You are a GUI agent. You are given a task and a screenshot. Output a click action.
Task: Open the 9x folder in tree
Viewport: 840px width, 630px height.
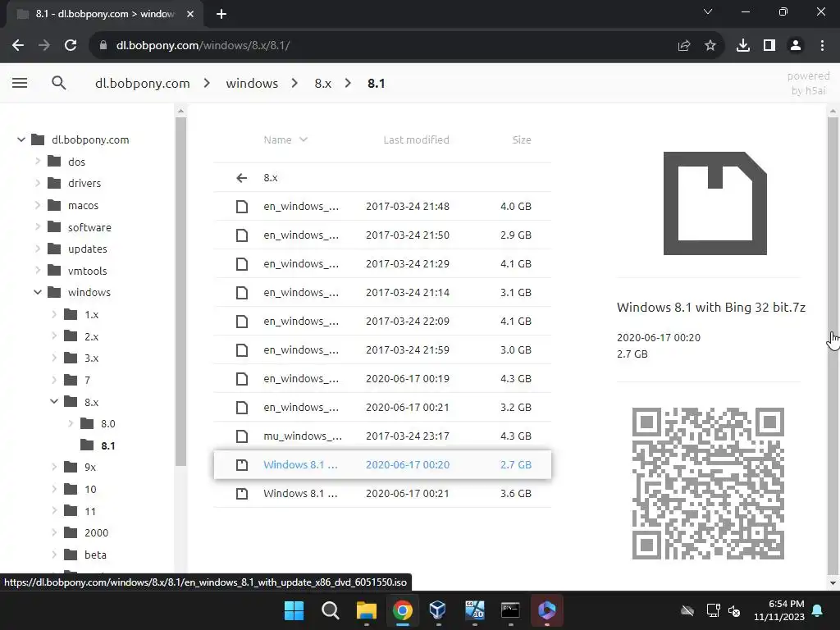click(x=90, y=467)
